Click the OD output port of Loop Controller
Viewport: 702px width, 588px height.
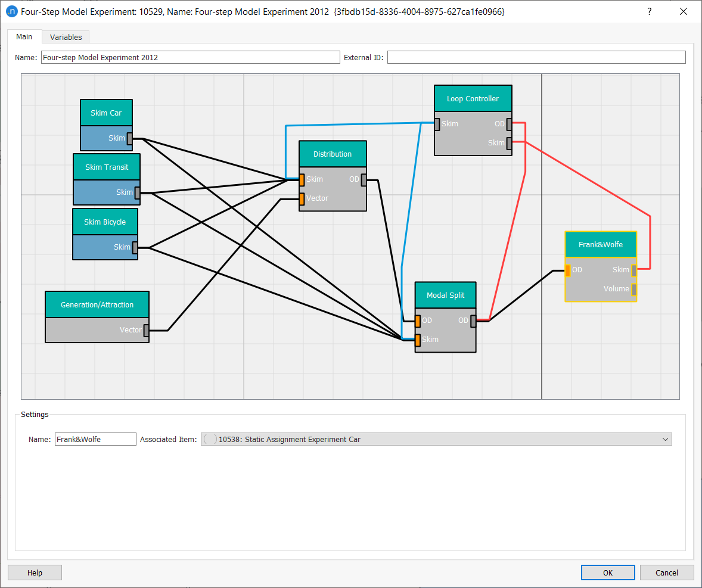tap(509, 124)
